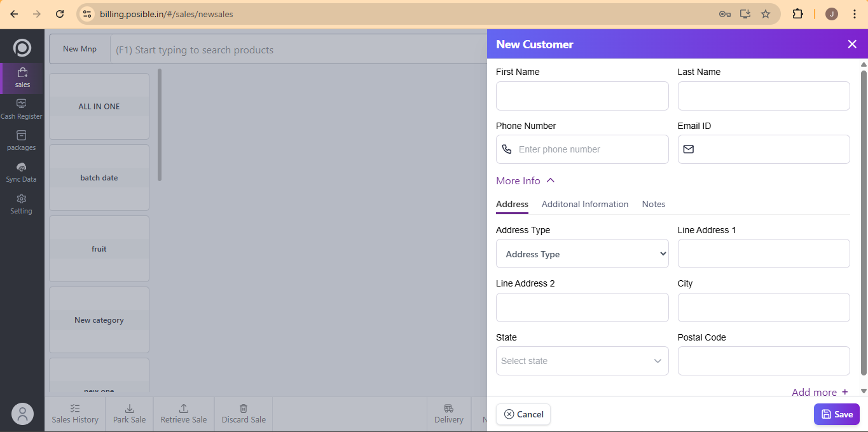Click the packages icon in sidebar
The width and height of the screenshot is (868, 432).
(x=21, y=135)
